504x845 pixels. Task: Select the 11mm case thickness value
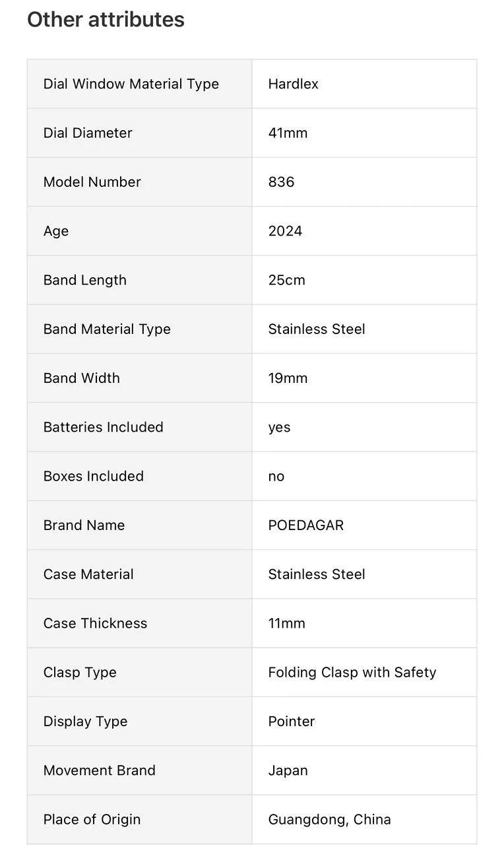tap(286, 623)
